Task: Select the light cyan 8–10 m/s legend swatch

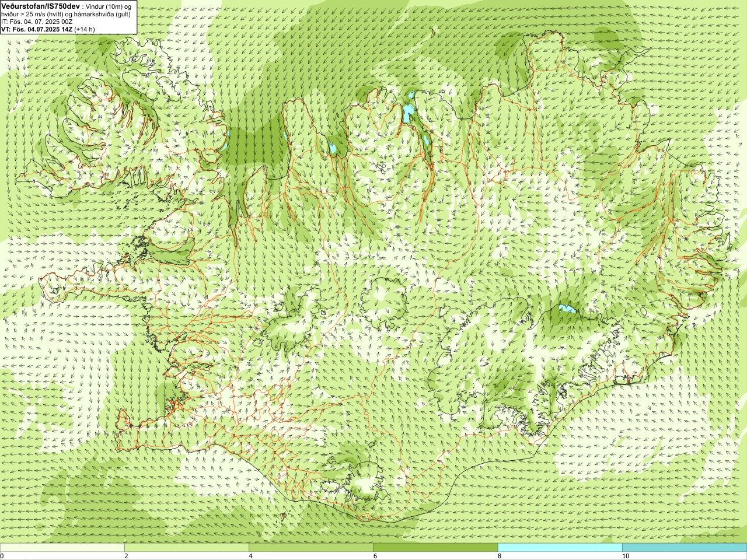Action: click(x=560, y=548)
